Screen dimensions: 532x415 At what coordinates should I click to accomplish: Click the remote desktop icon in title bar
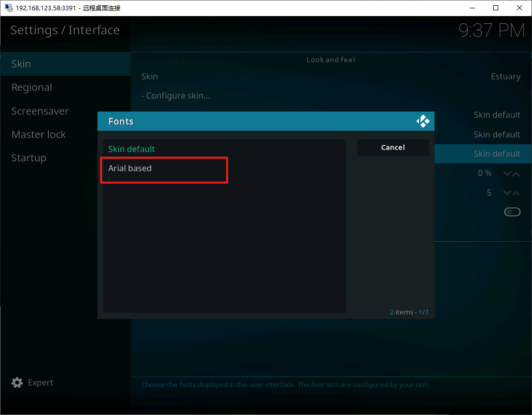[x=8, y=8]
